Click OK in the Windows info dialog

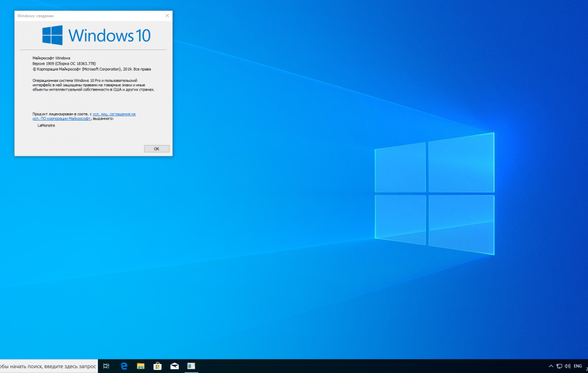pos(157,149)
